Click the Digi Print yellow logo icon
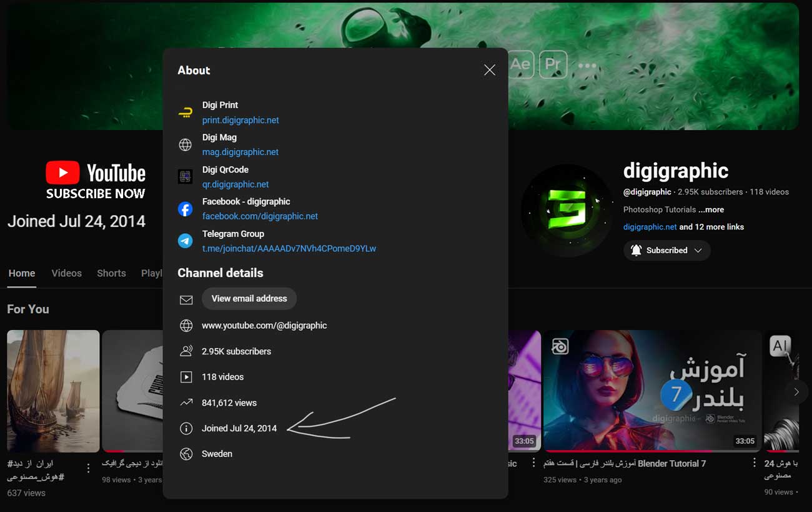Image resolution: width=812 pixels, height=512 pixels. (x=186, y=113)
